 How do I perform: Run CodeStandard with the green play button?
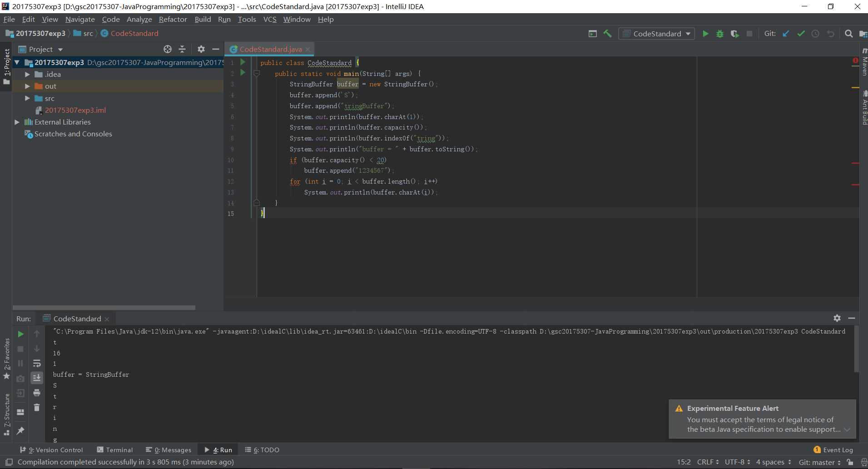tap(705, 34)
